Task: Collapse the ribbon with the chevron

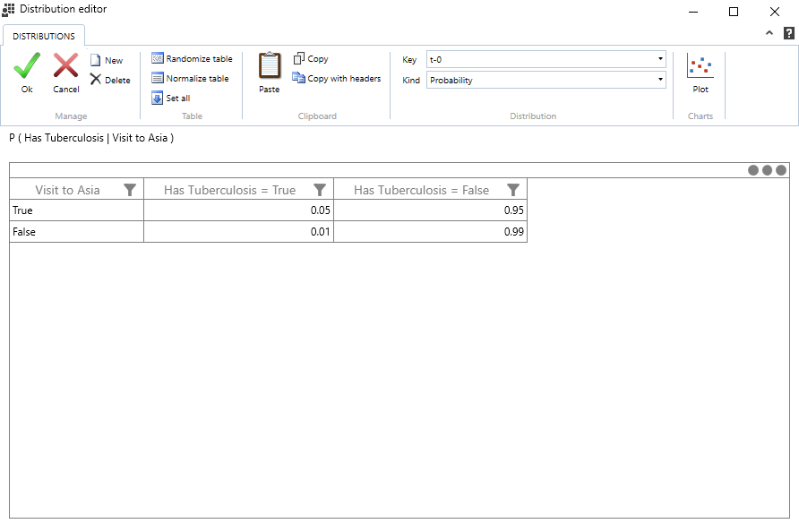Action: click(x=769, y=33)
